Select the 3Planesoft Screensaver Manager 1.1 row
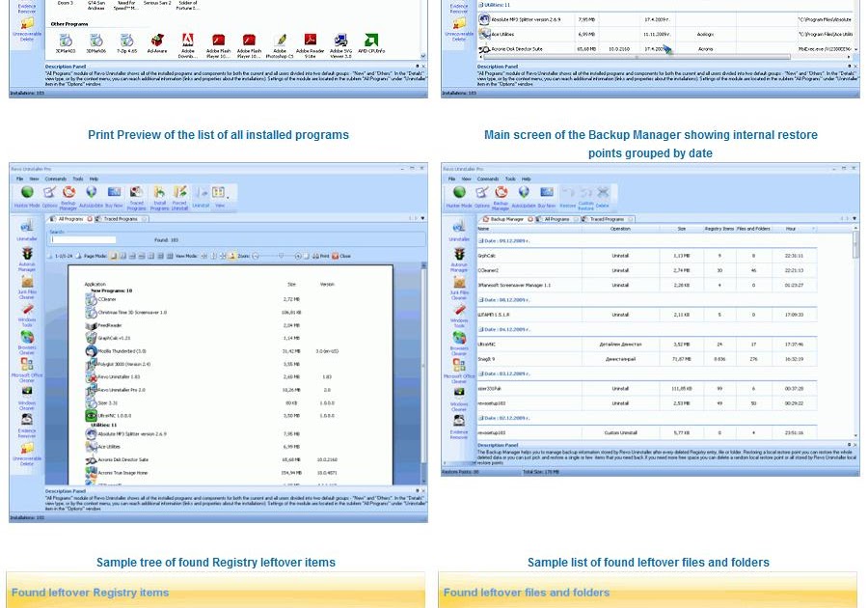Image resolution: width=868 pixels, height=608 pixels. (646, 285)
